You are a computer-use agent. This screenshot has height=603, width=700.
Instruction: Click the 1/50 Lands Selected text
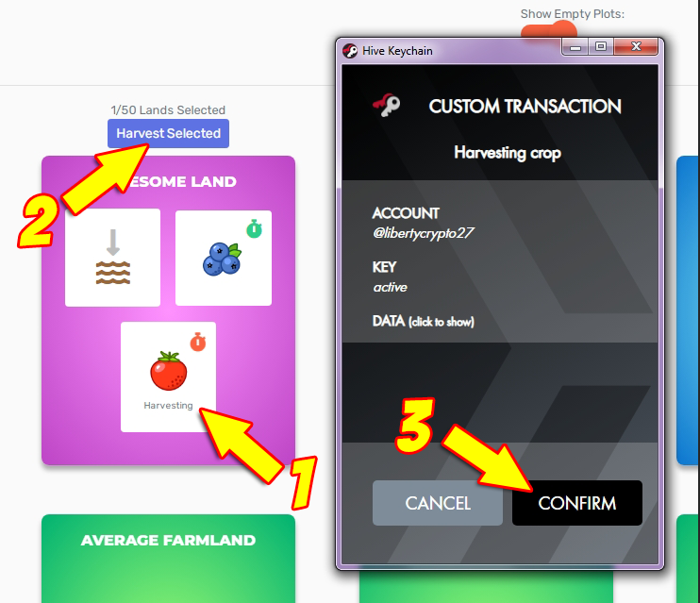168,109
